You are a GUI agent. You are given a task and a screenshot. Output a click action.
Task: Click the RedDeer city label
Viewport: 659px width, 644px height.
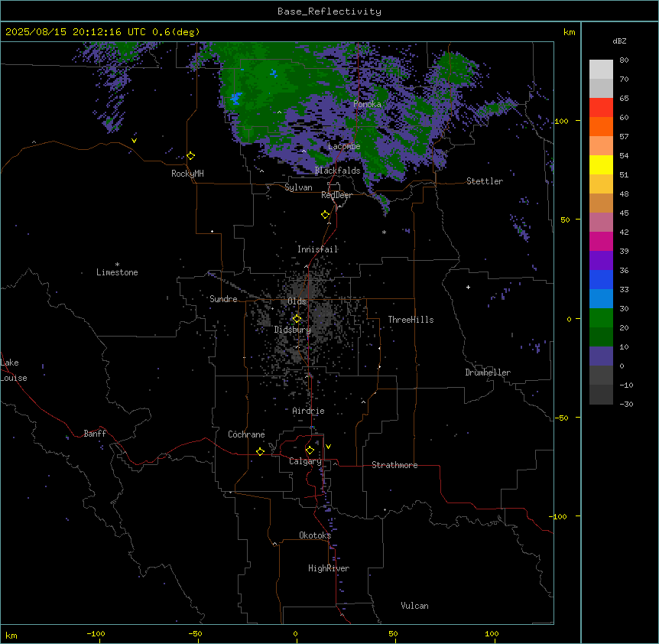pyautogui.click(x=336, y=195)
